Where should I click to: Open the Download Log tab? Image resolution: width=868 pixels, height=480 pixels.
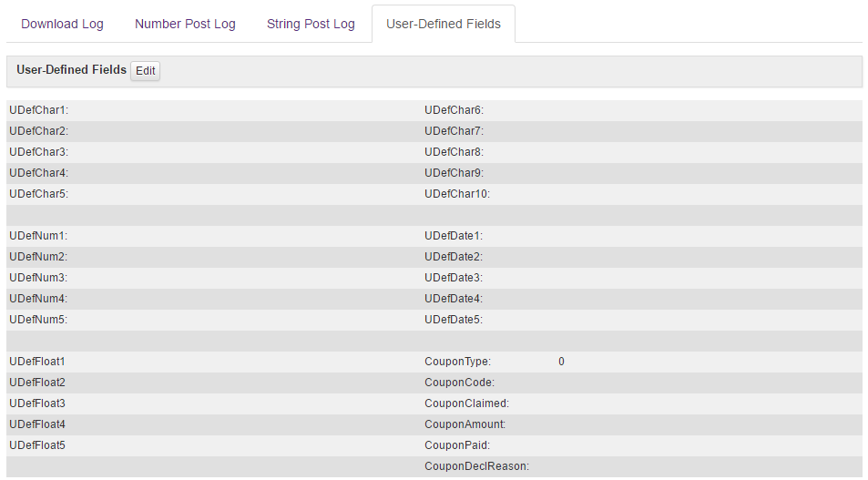pyautogui.click(x=62, y=24)
